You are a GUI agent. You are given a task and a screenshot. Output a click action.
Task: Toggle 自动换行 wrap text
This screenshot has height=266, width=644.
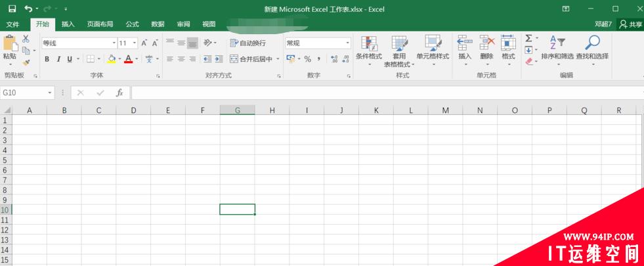tap(248, 43)
